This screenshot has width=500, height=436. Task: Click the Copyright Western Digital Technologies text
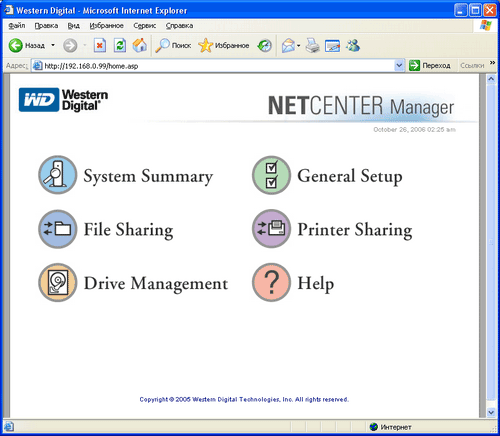pos(244,399)
